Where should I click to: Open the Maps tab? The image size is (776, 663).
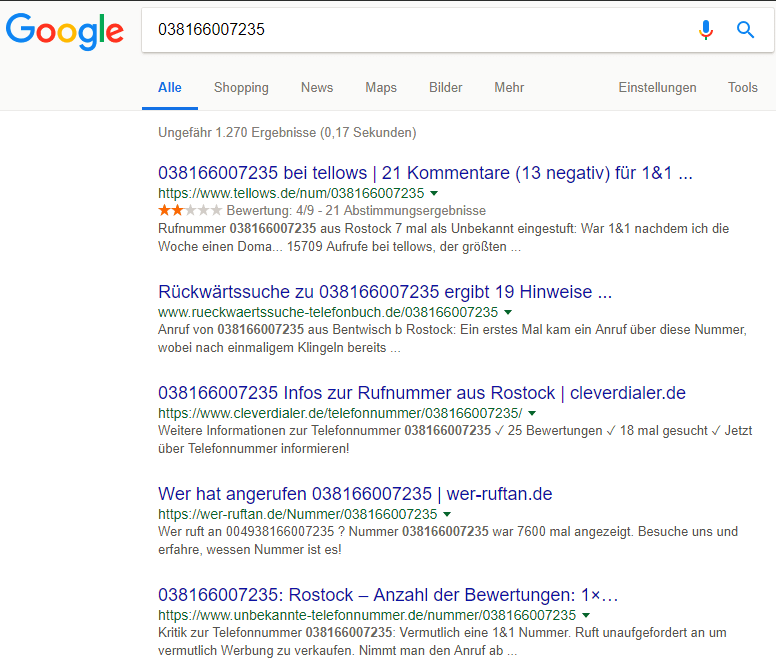tap(381, 88)
